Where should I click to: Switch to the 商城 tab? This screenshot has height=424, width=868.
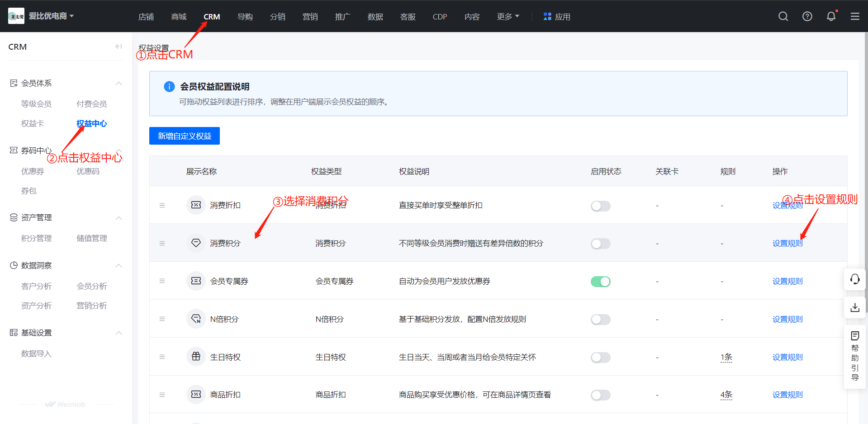[179, 17]
